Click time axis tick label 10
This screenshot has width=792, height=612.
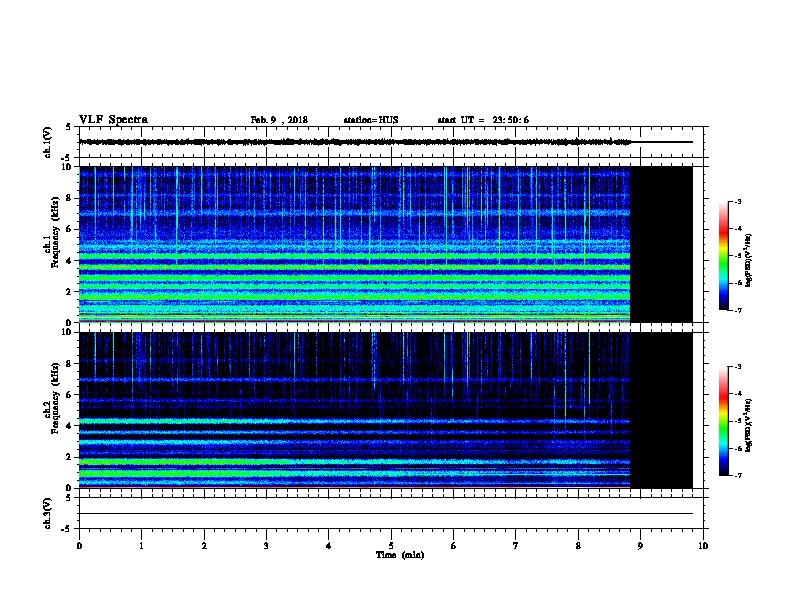[703, 546]
